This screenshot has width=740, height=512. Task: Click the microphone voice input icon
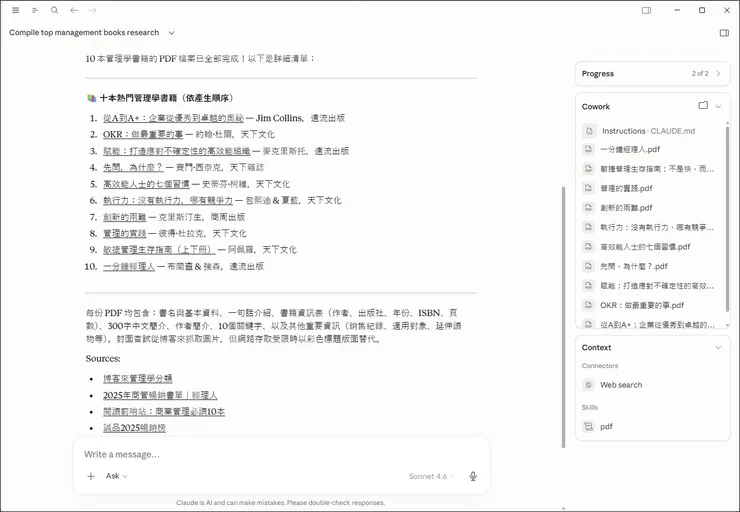tap(473, 476)
